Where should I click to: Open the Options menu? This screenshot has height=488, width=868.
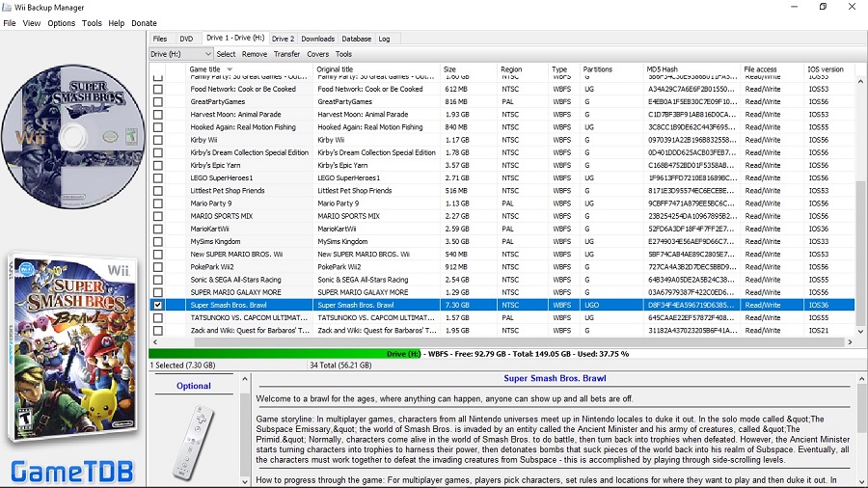[x=62, y=23]
